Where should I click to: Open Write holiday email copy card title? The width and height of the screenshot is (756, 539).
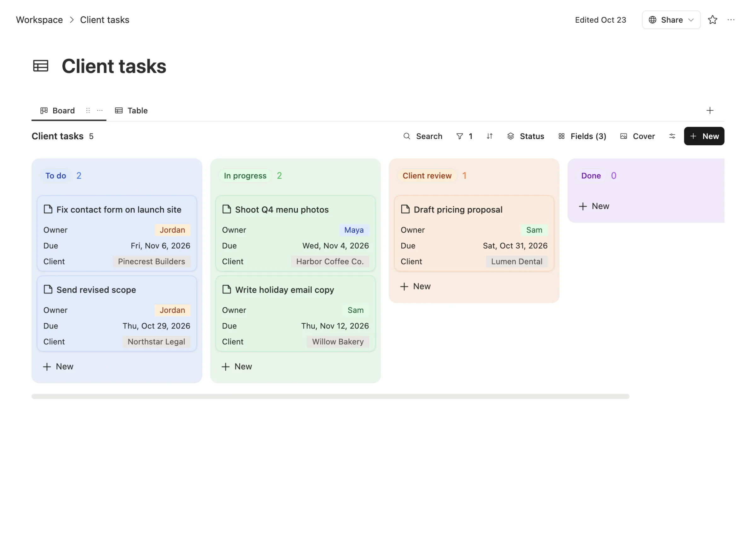pyautogui.click(x=284, y=290)
